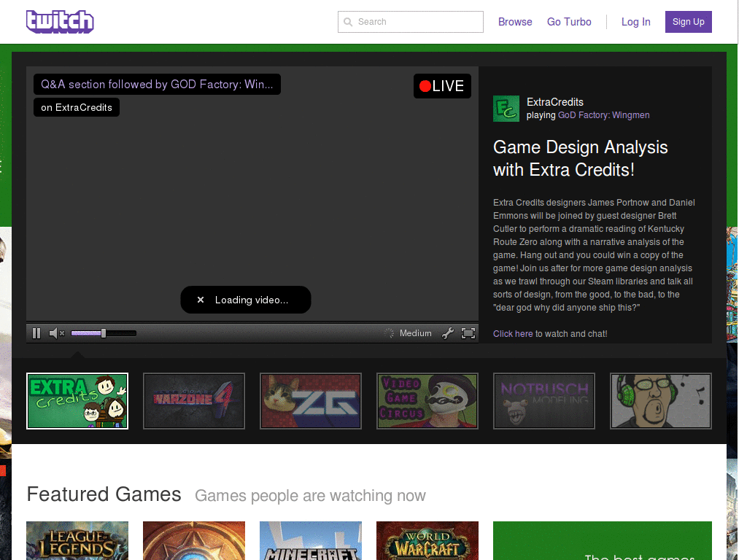The height and width of the screenshot is (560, 747).
Task: Adjust the volume slider
Action: pos(104,333)
